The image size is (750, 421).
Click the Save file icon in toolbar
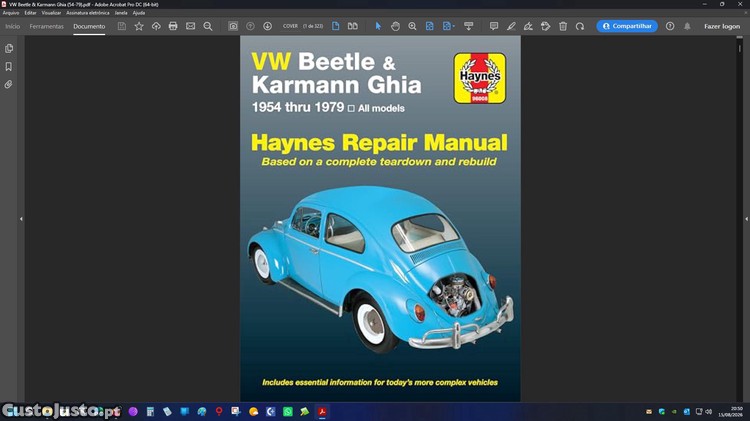pyautogui.click(x=122, y=26)
